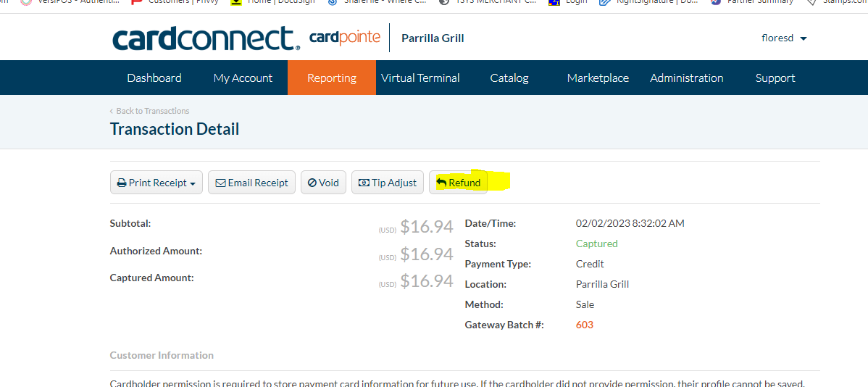Click the CardPointe logo
Image resolution: width=868 pixels, height=387 pixels.
pos(345,38)
